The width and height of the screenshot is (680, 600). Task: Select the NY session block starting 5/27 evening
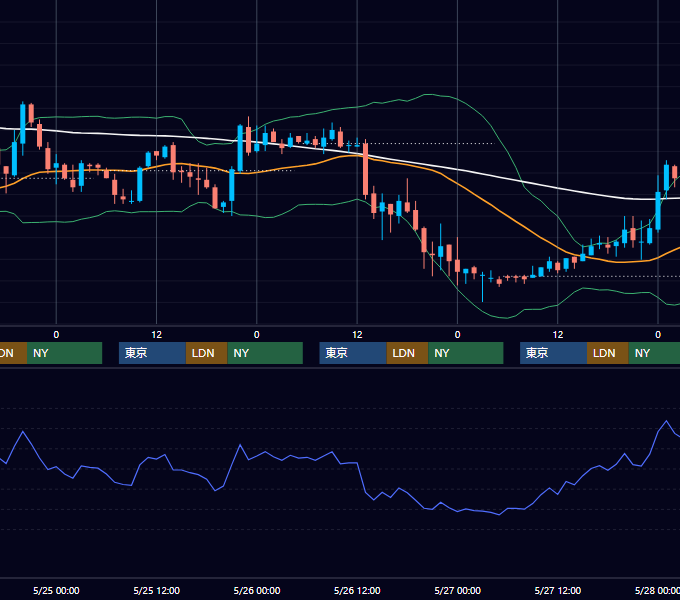tap(654, 353)
